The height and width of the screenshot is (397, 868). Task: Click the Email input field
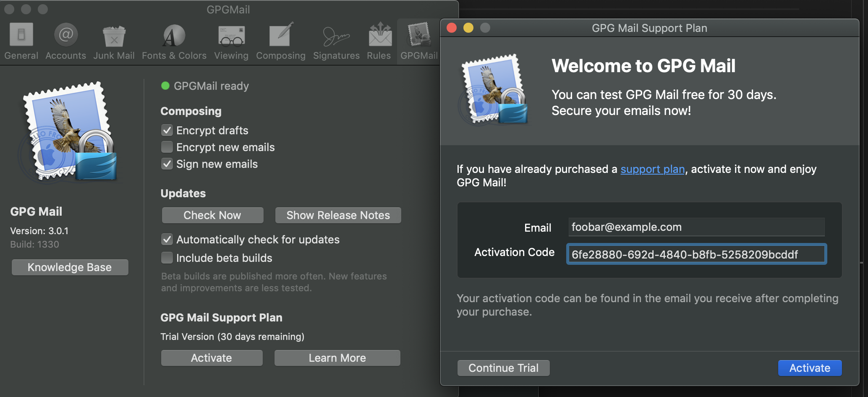(696, 227)
